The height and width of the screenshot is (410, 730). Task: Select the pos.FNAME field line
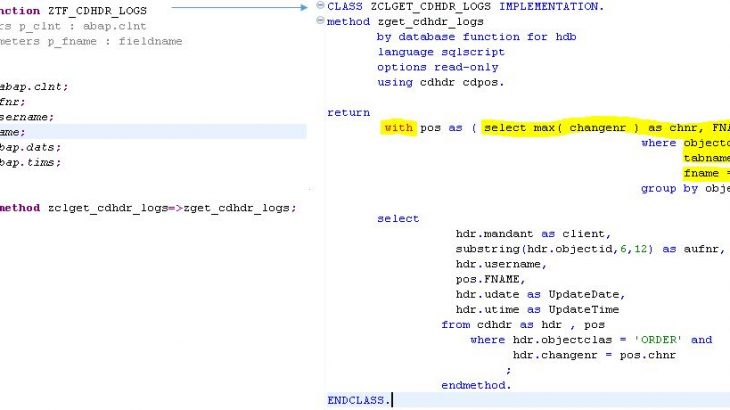click(487, 279)
